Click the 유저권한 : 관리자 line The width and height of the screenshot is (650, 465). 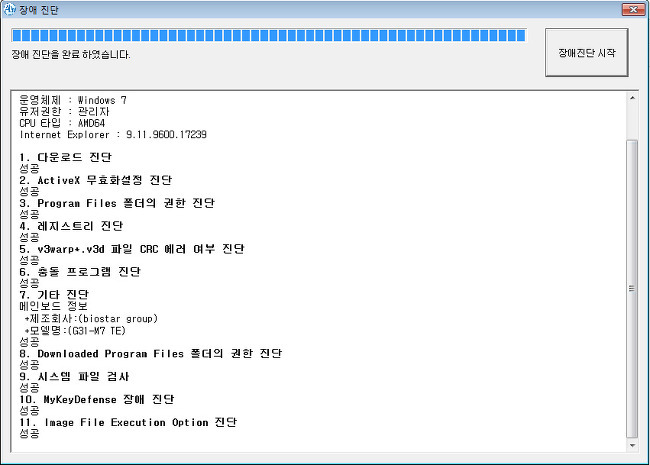[64, 111]
